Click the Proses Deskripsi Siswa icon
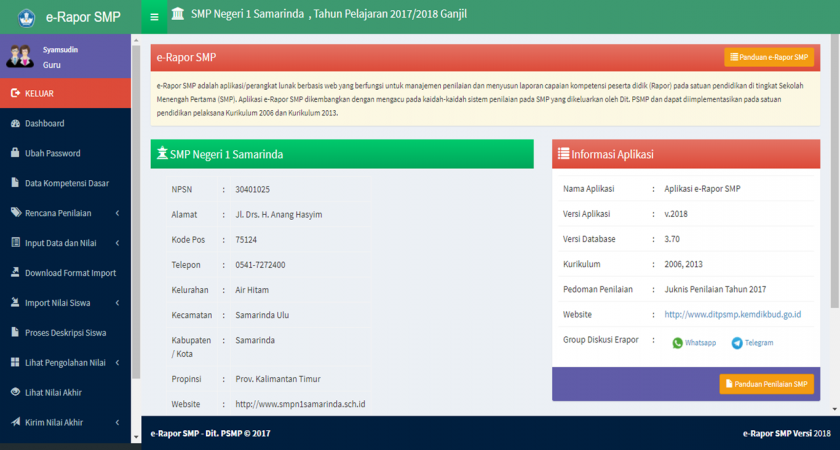The height and width of the screenshot is (450, 840). point(15,332)
